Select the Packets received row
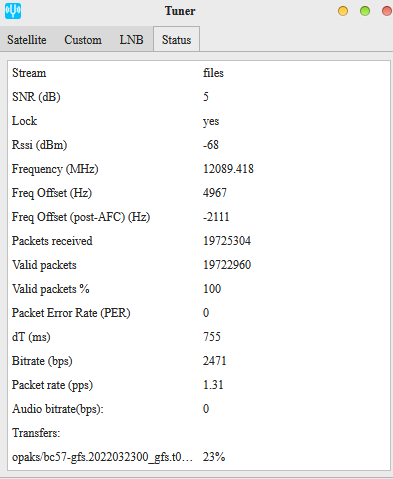The width and height of the screenshot is (393, 479). click(x=199, y=241)
